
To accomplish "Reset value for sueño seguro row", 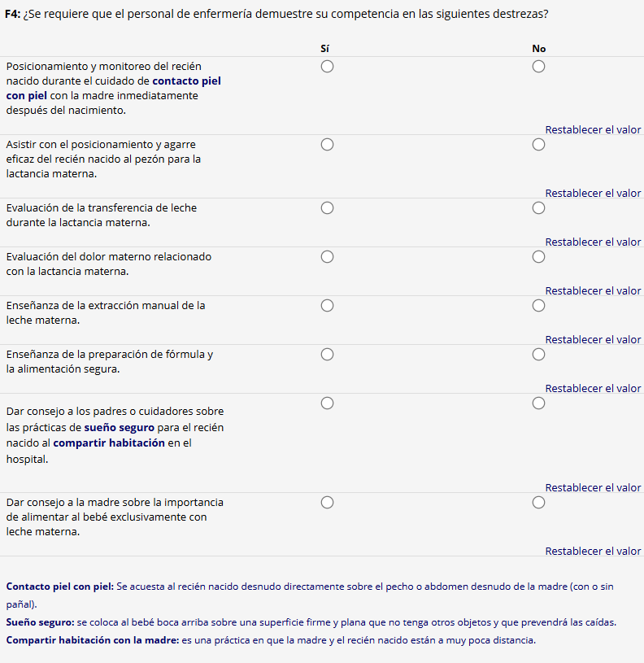I will click(x=593, y=488).
